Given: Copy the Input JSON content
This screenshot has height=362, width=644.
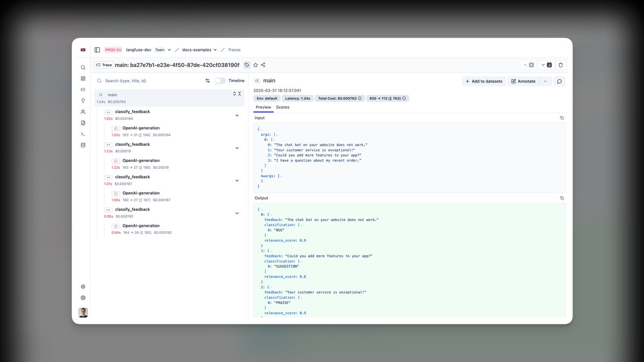Looking at the screenshot, I should pyautogui.click(x=562, y=118).
